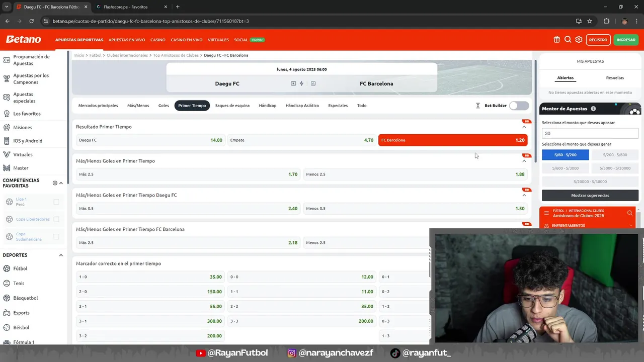Image resolution: width=644 pixels, height=362 pixels.
Task: Open the Clubes internacionales breadcrumb link
Action: [127, 55]
